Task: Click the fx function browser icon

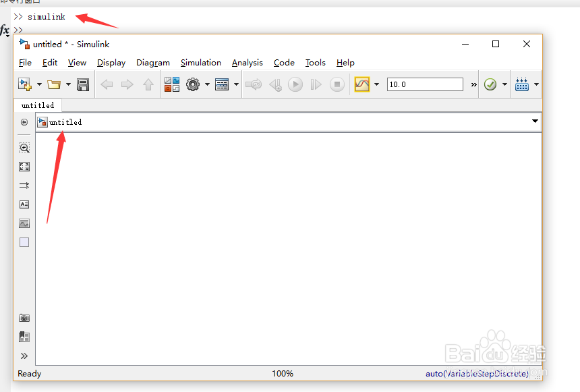Action: (x=5, y=30)
